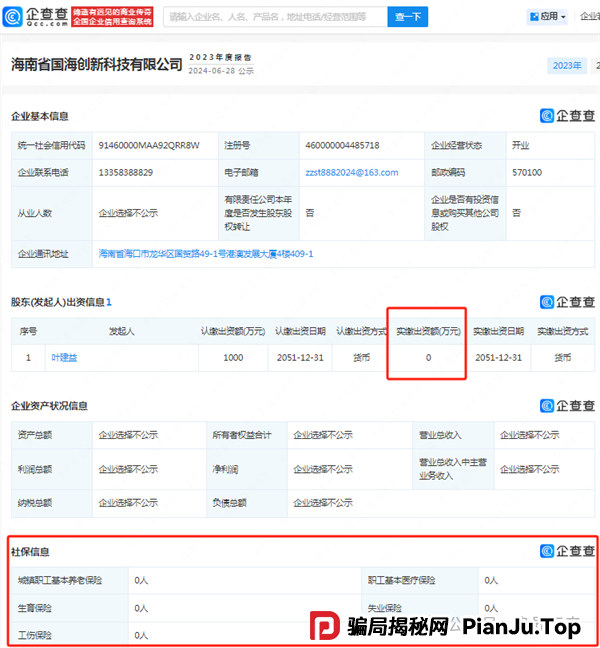Click the 生育保险 label
Viewport: 600px width, 648px height.
[x=35, y=608]
